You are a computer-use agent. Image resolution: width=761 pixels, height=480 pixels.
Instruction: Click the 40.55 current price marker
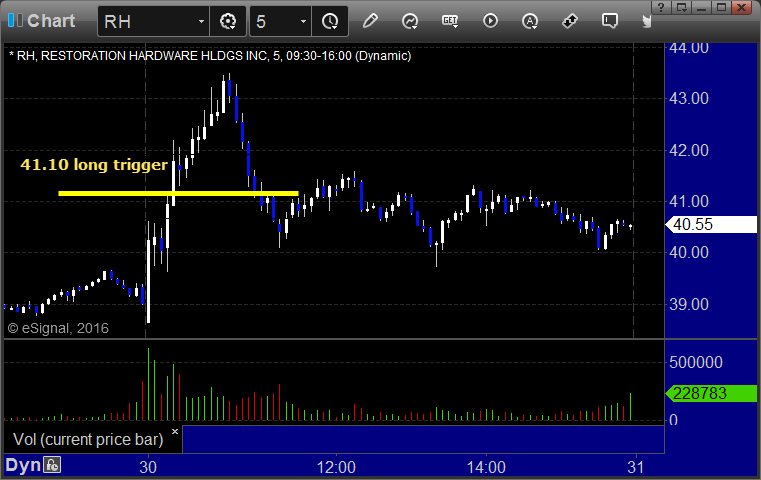click(x=711, y=224)
